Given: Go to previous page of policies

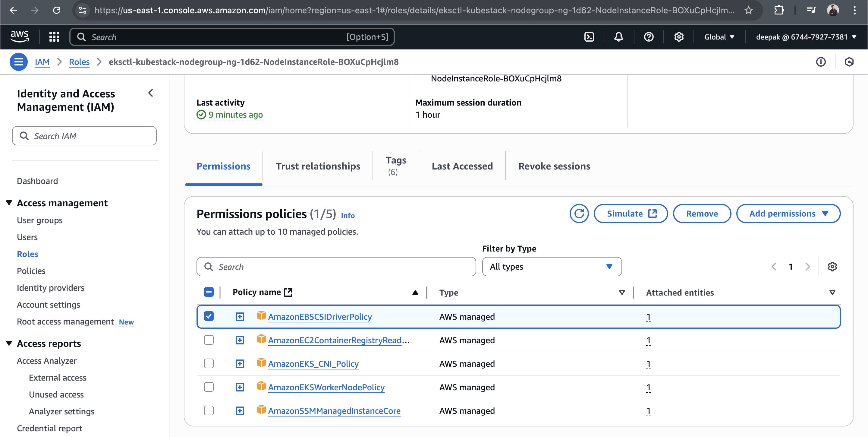Looking at the screenshot, I should [774, 267].
